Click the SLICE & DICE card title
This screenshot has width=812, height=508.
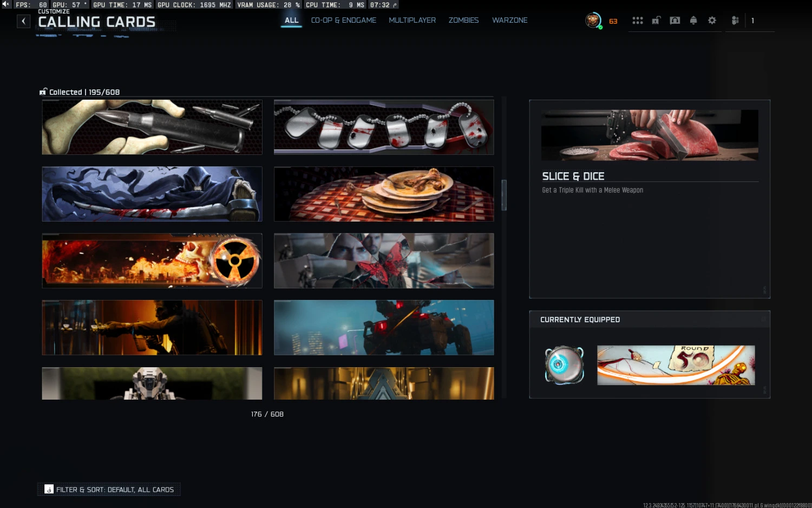573,176
